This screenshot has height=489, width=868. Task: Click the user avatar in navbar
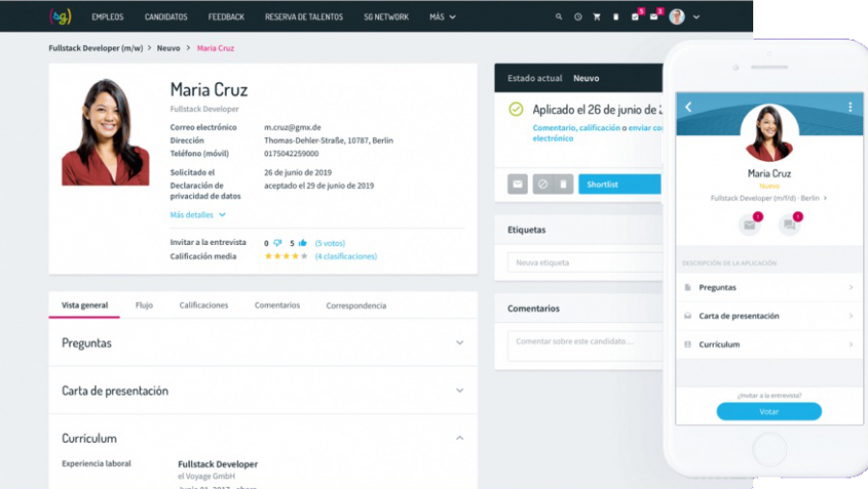[x=676, y=16]
